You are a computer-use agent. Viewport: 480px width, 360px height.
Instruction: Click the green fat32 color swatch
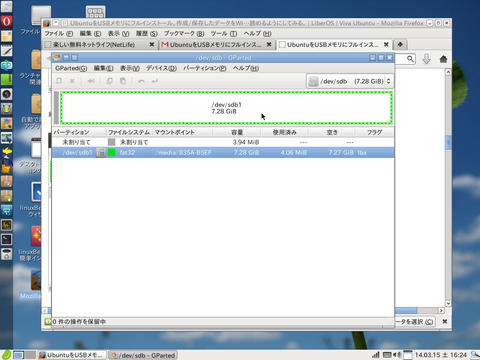point(112,153)
